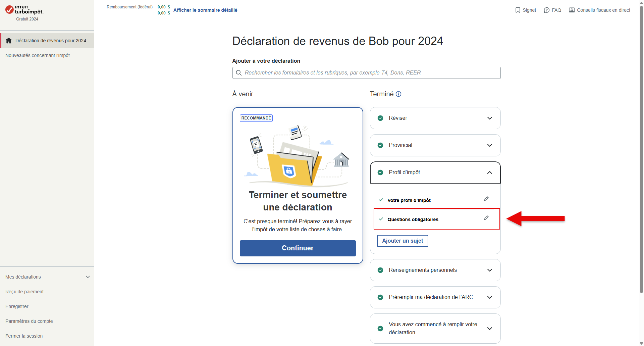Click the Continuer button
Screen dimensions: 644x346
coord(298,248)
